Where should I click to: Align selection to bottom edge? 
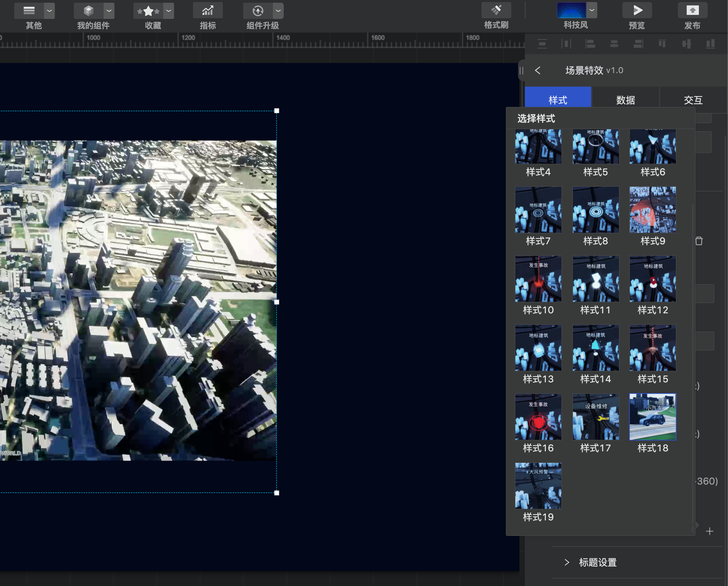(710, 44)
